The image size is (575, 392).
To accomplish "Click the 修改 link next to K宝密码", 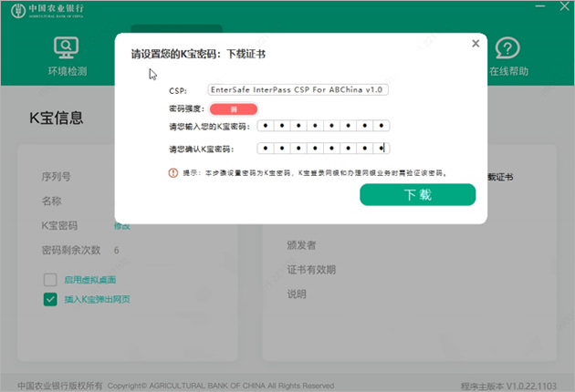I will point(121,225).
